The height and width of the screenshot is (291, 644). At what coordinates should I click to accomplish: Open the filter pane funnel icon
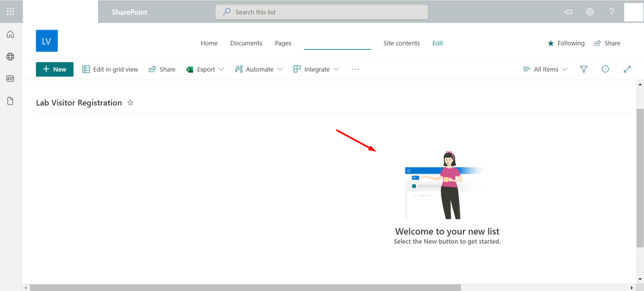(583, 70)
